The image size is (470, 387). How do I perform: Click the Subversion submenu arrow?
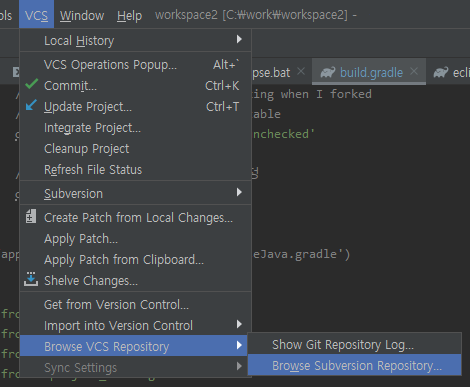[x=239, y=192]
